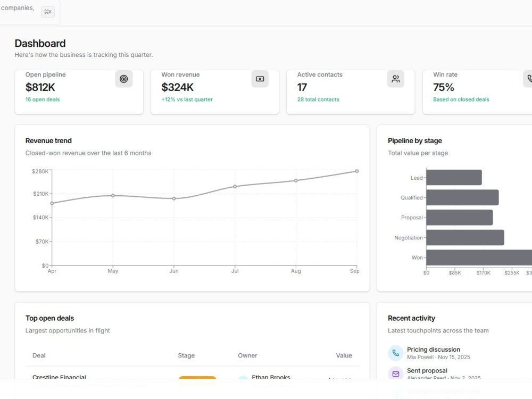Click the Stage column header

point(186,355)
